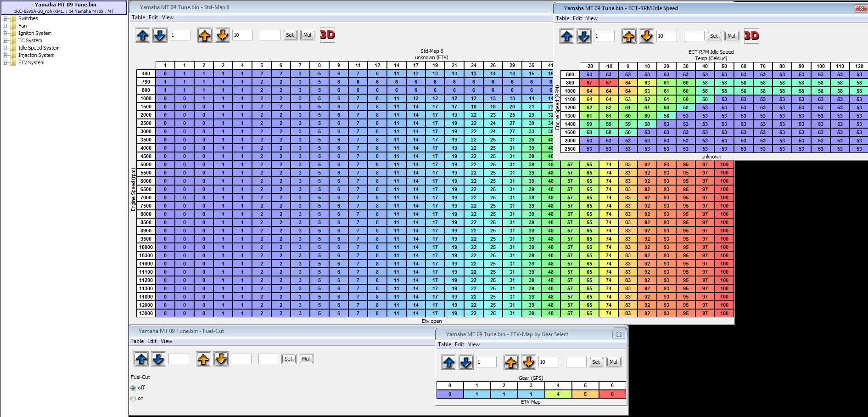Click orange up arrow in Std-Map 6 toolbar
This screenshot has height=417, width=868.
[205, 35]
